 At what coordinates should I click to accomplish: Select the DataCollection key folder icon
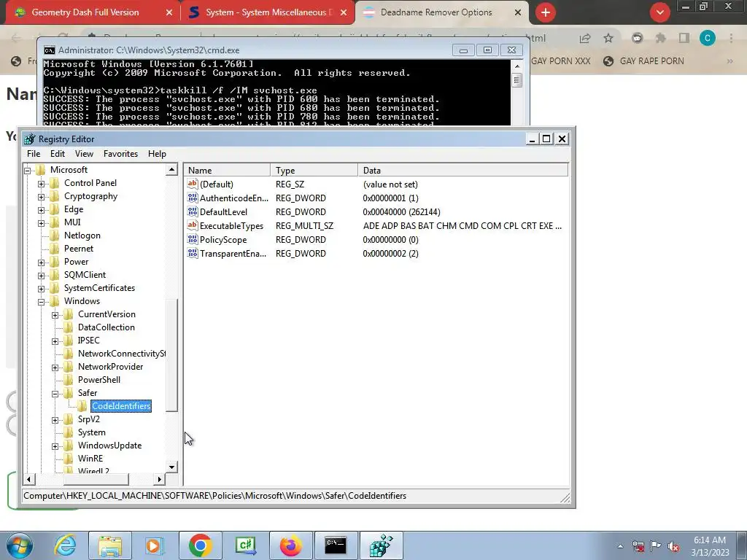[x=69, y=327]
